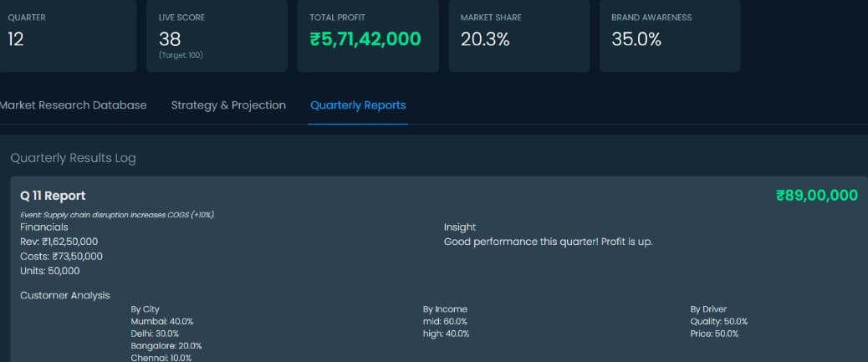This screenshot has width=868, height=362.
Task: Click the Customer Analysis heading
Action: click(65, 296)
